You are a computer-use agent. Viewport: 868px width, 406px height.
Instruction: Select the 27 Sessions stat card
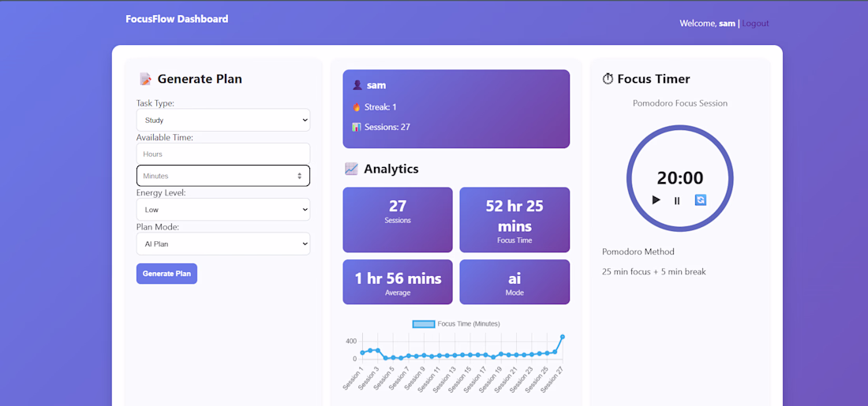pyautogui.click(x=398, y=220)
